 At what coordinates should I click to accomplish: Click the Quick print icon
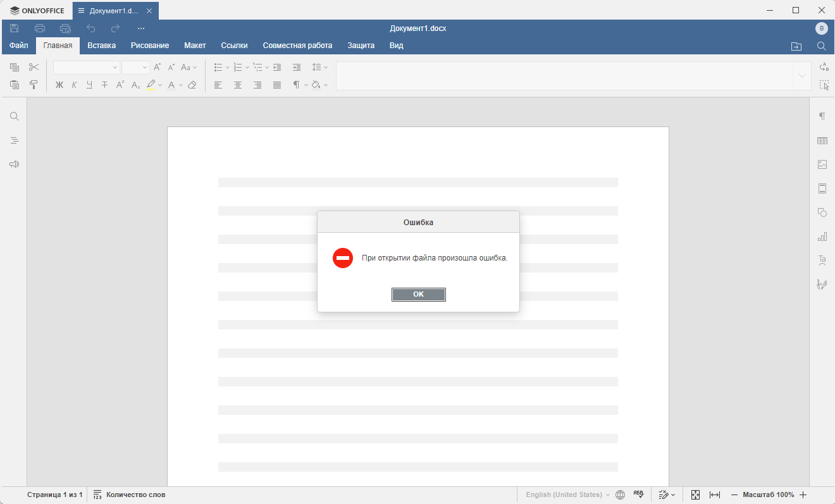[65, 28]
